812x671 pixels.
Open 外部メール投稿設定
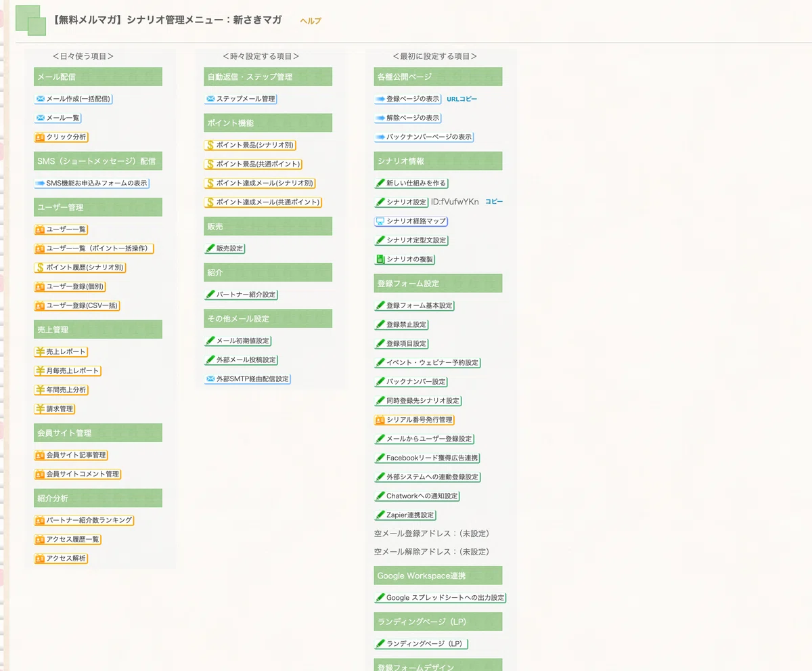point(241,360)
